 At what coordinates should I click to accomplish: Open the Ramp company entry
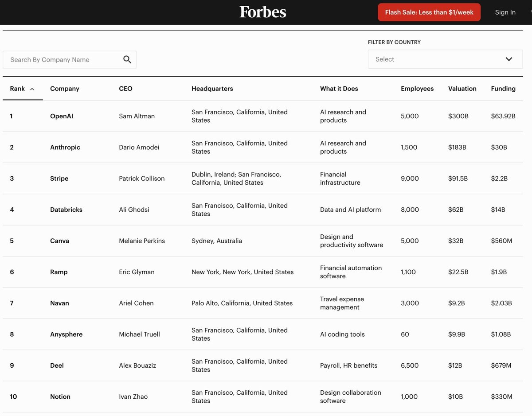pyautogui.click(x=59, y=272)
